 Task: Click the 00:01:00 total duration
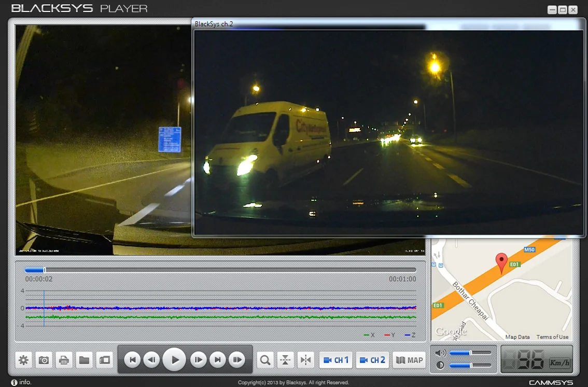(x=402, y=279)
